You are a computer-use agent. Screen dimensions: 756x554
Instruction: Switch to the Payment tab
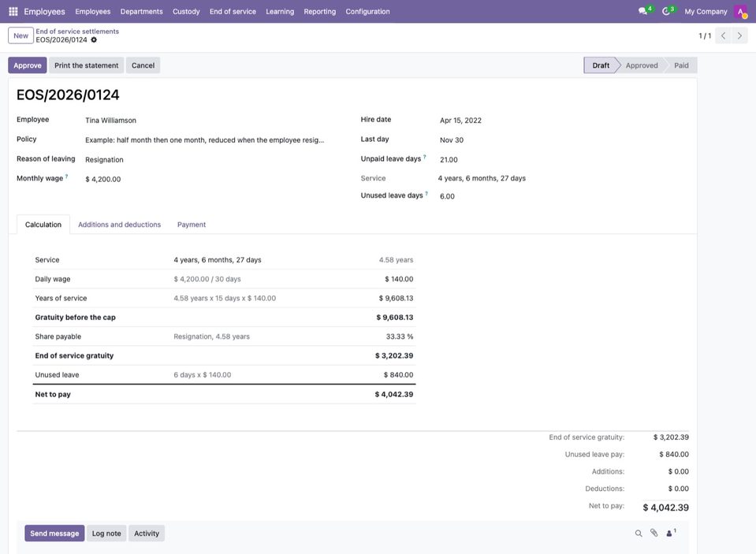click(192, 225)
